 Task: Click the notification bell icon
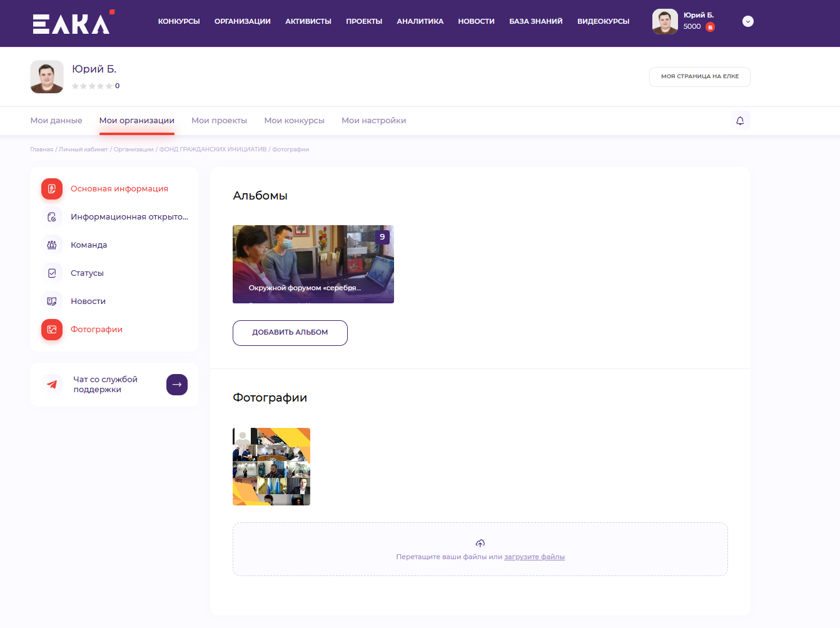click(740, 121)
